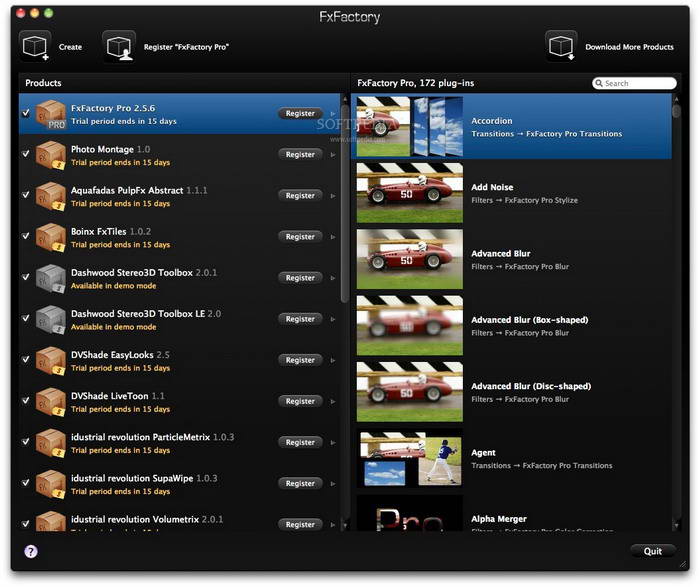Click Products list scroll down arrow

tap(344, 526)
